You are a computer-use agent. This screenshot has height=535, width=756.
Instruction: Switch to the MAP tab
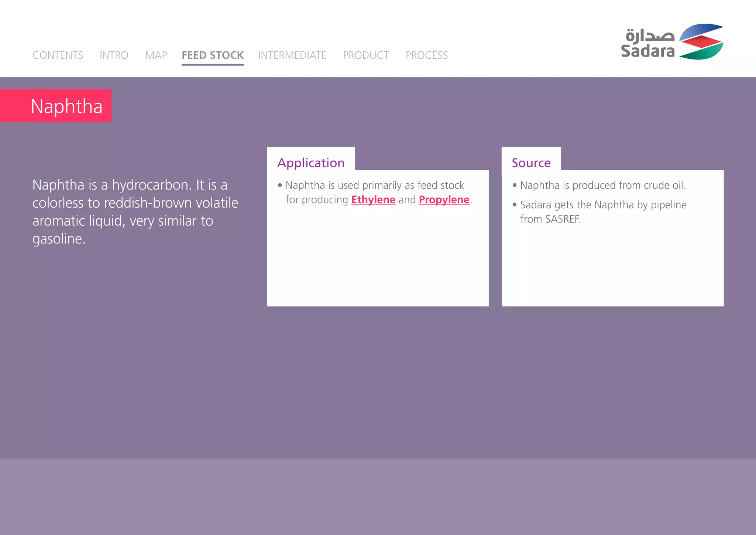pyautogui.click(x=156, y=55)
